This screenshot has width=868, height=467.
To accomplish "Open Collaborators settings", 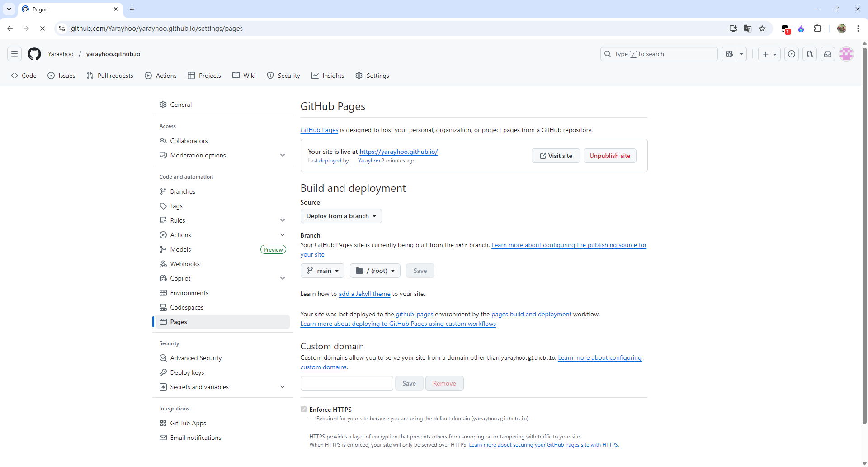I will 222,141.
